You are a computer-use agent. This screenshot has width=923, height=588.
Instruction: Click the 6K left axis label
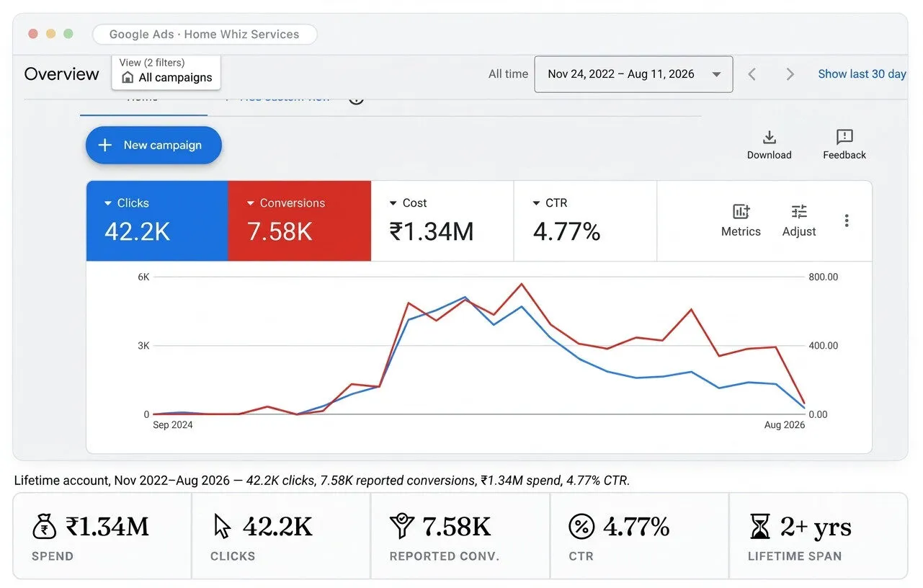point(143,277)
